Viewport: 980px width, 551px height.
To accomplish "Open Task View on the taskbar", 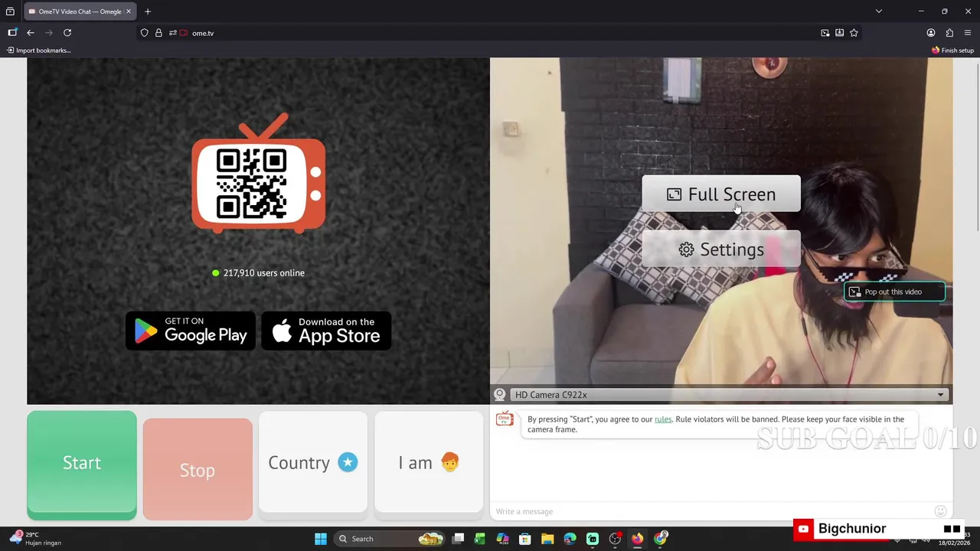I will (458, 539).
